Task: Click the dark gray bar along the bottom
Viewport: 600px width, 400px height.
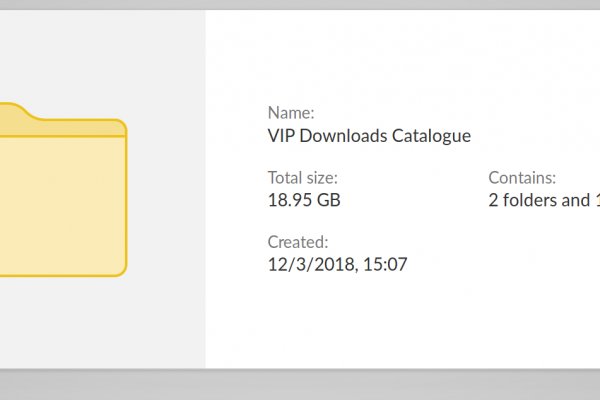Action: (x=300, y=384)
